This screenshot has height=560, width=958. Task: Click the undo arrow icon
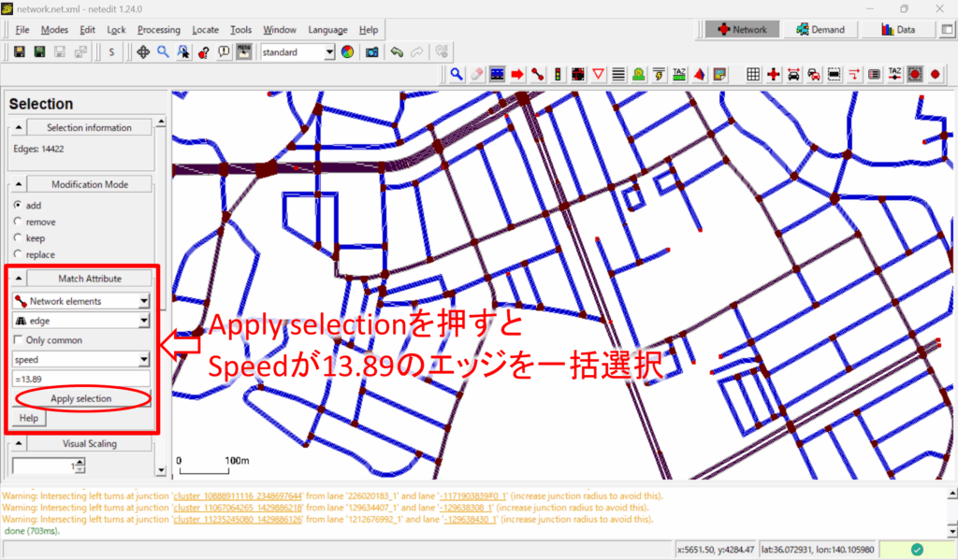coord(397,52)
